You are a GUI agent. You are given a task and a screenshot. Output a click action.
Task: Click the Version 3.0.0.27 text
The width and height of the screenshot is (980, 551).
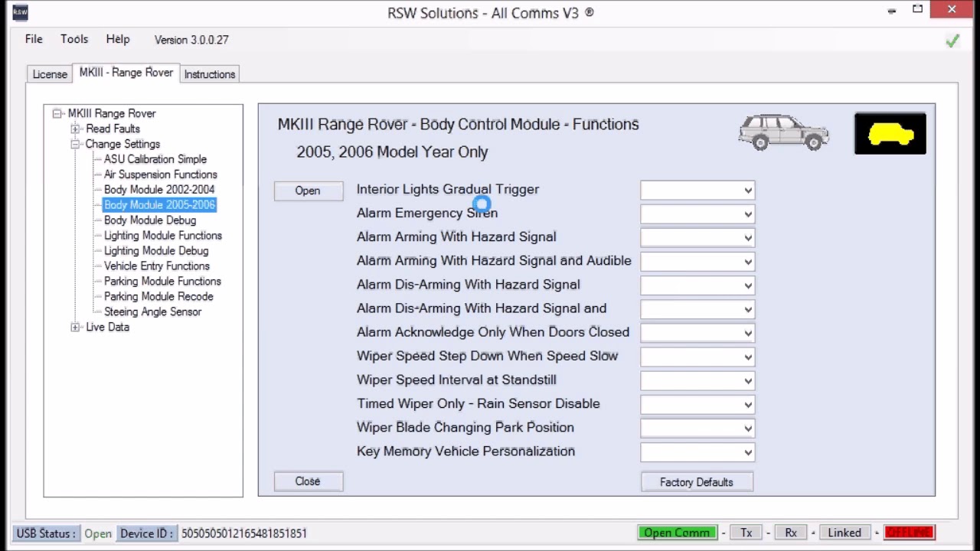pos(191,40)
